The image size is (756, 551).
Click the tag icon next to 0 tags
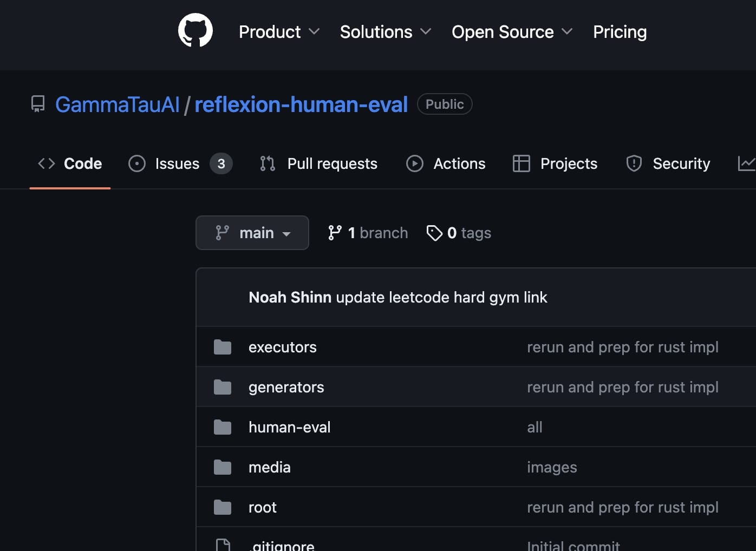434,233
